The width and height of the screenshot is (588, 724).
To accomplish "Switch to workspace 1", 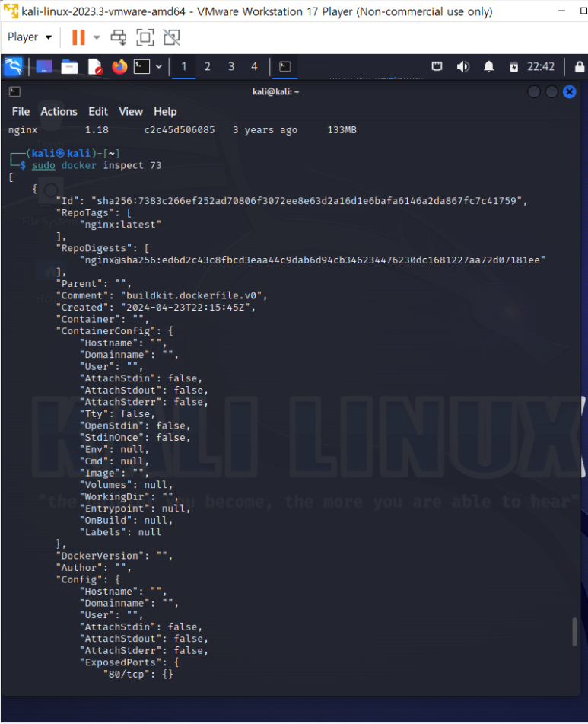I will pos(183,66).
